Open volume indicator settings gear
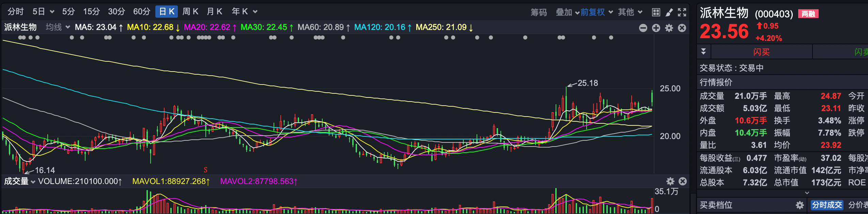This screenshot has height=214, width=868. (670, 181)
